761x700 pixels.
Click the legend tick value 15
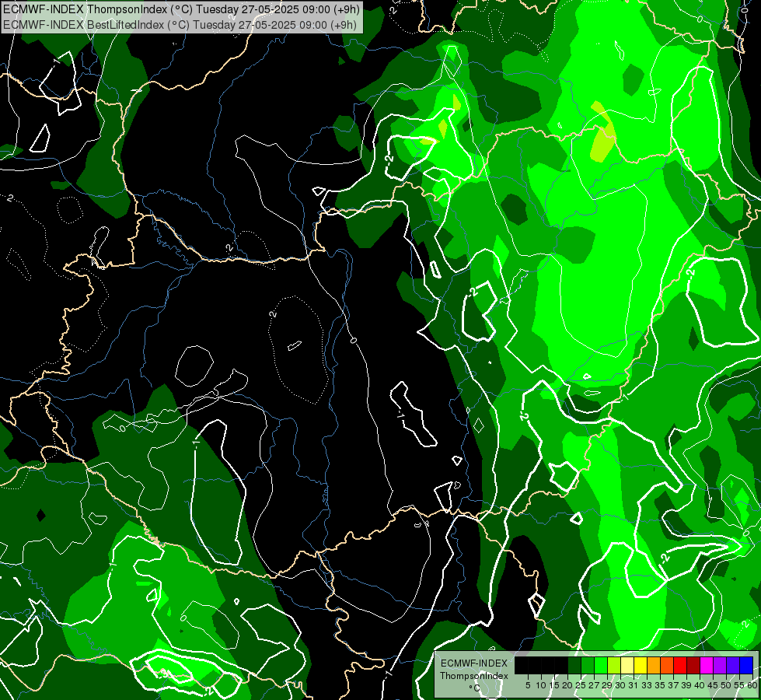[x=554, y=685]
